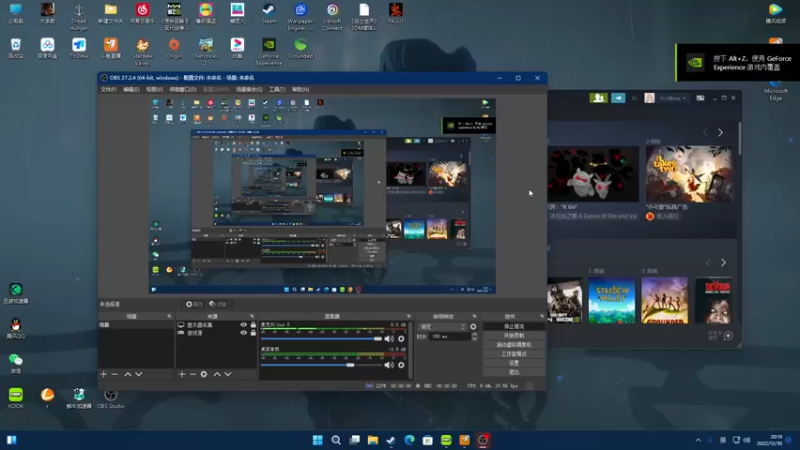This screenshot has width=800, height=450.
Task: Add a new source with the plus icon
Action: 182,374
